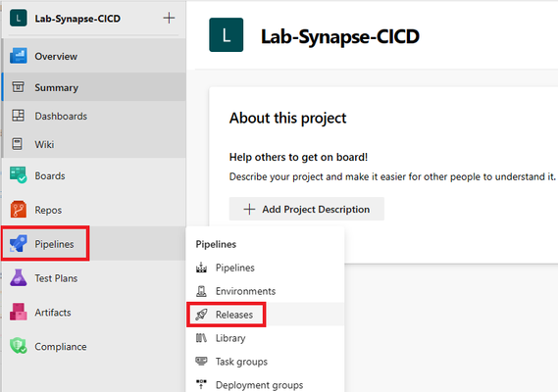Open Dashboards from the sidebar

pyautogui.click(x=61, y=116)
